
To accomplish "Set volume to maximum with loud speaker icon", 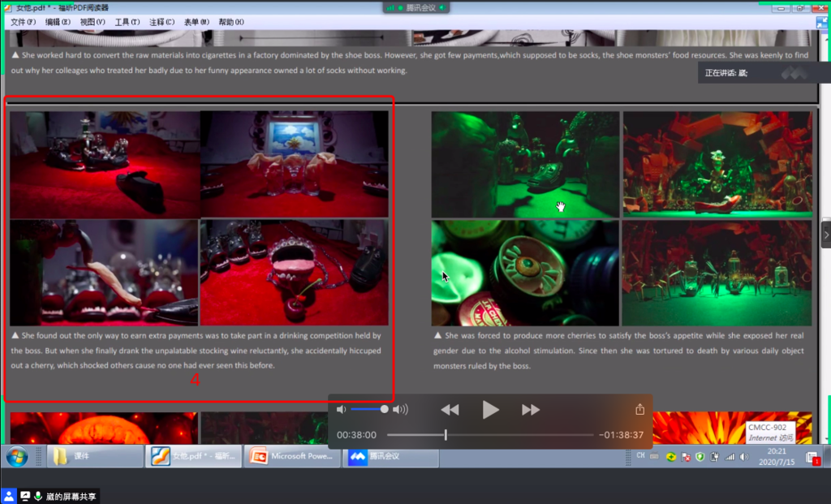I will click(401, 409).
